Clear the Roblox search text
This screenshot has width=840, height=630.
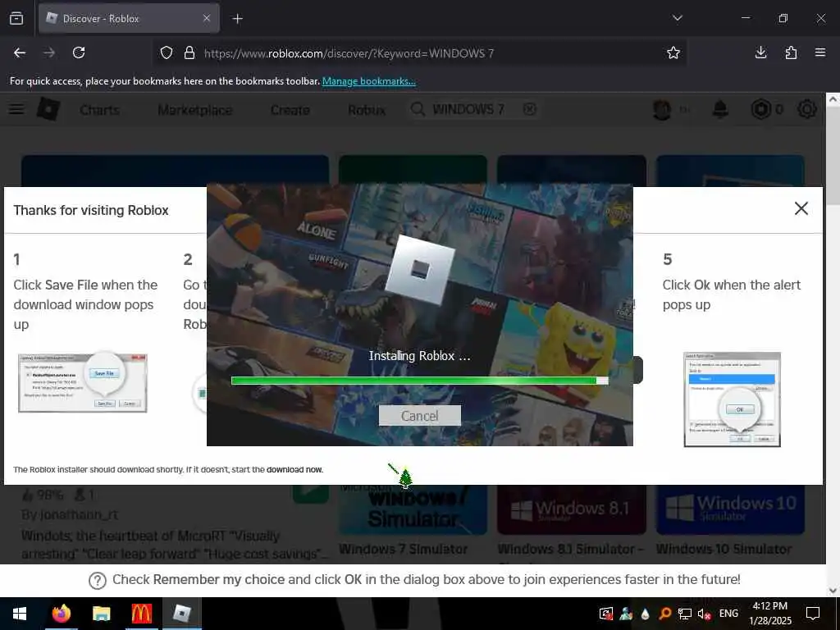point(529,109)
